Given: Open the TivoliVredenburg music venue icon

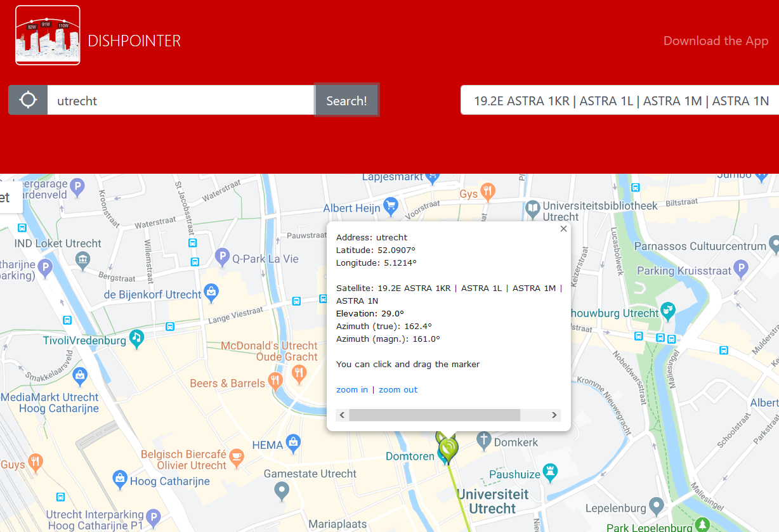Looking at the screenshot, I should (x=136, y=338).
